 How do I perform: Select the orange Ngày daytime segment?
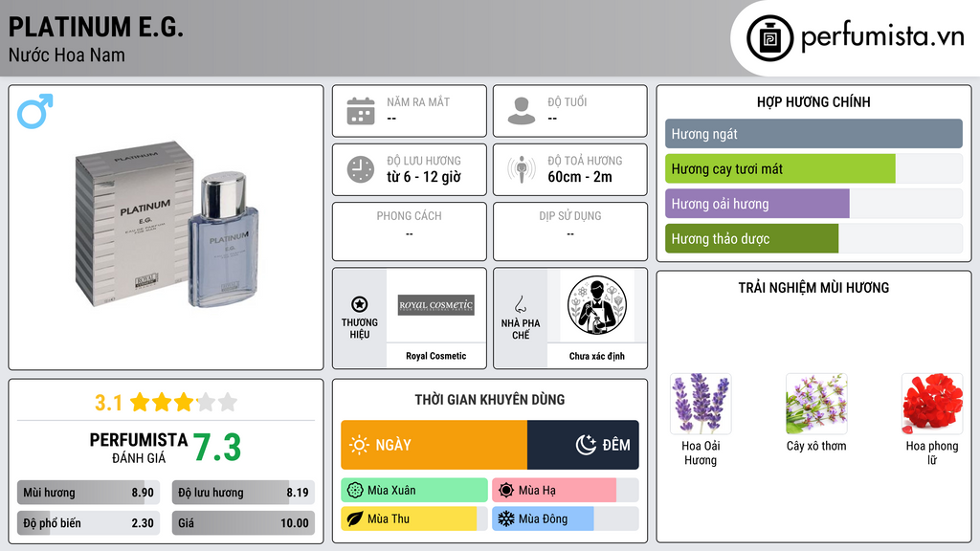(x=434, y=445)
